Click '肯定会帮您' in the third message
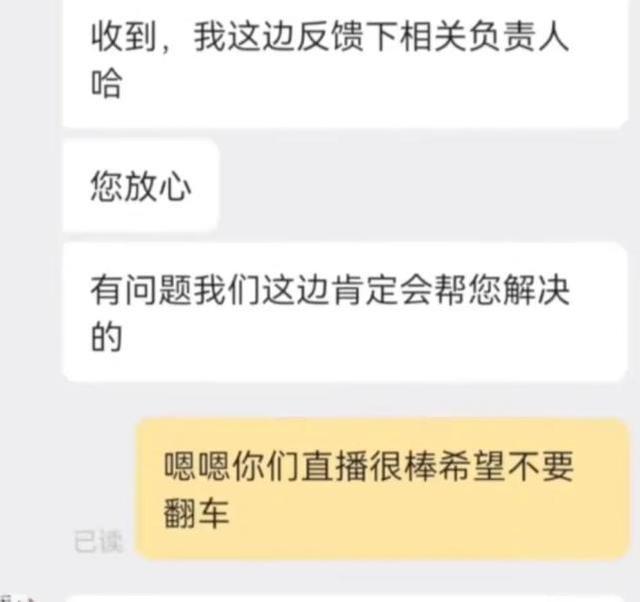The width and height of the screenshot is (640, 602). (x=416, y=290)
